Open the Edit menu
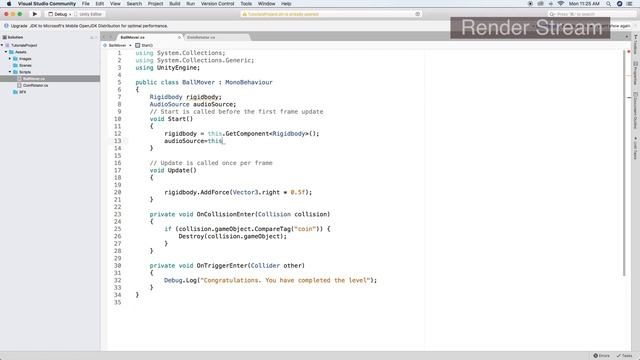The image size is (640, 360). [x=100, y=3]
